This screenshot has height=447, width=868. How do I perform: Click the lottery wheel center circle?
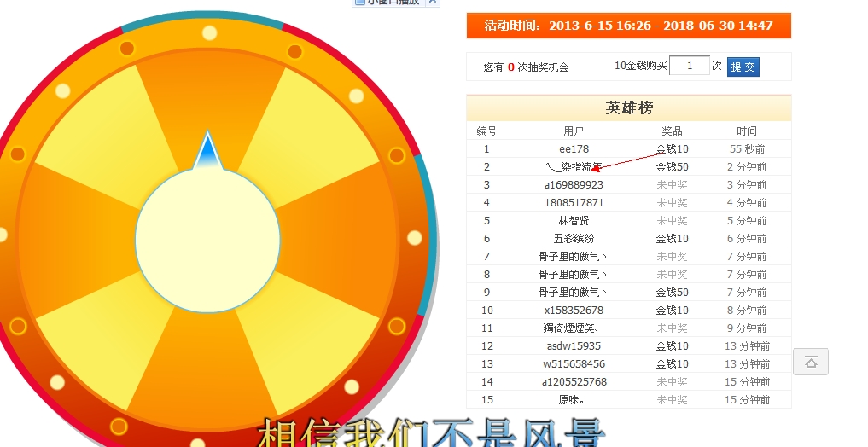click(x=207, y=241)
